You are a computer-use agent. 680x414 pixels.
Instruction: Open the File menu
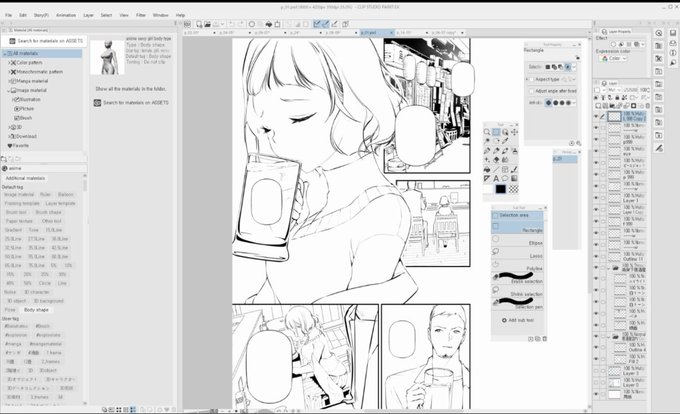coord(8,15)
